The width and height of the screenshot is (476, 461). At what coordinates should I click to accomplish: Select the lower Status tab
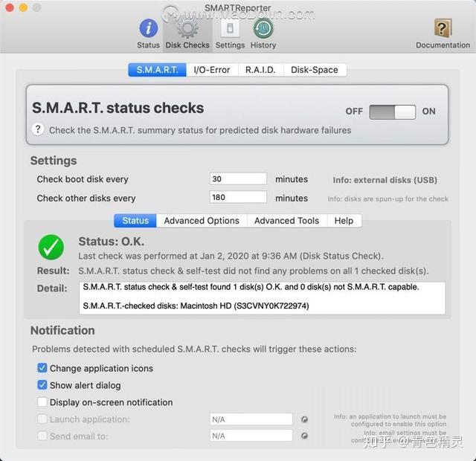pos(135,220)
